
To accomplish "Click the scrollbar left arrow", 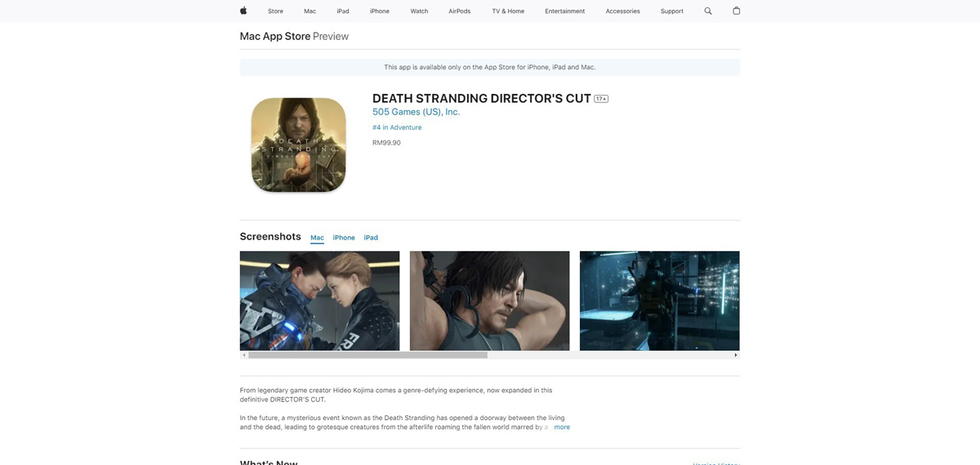I will [243, 355].
